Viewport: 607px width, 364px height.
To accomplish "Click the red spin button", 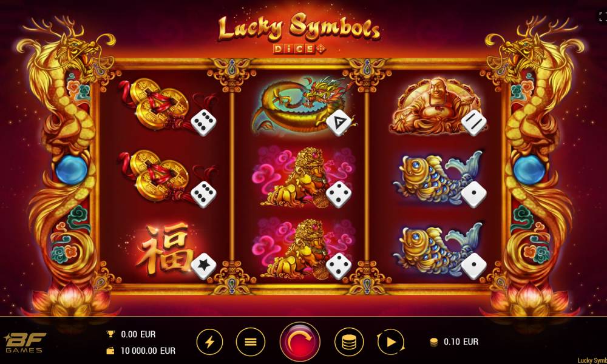I will (300, 342).
